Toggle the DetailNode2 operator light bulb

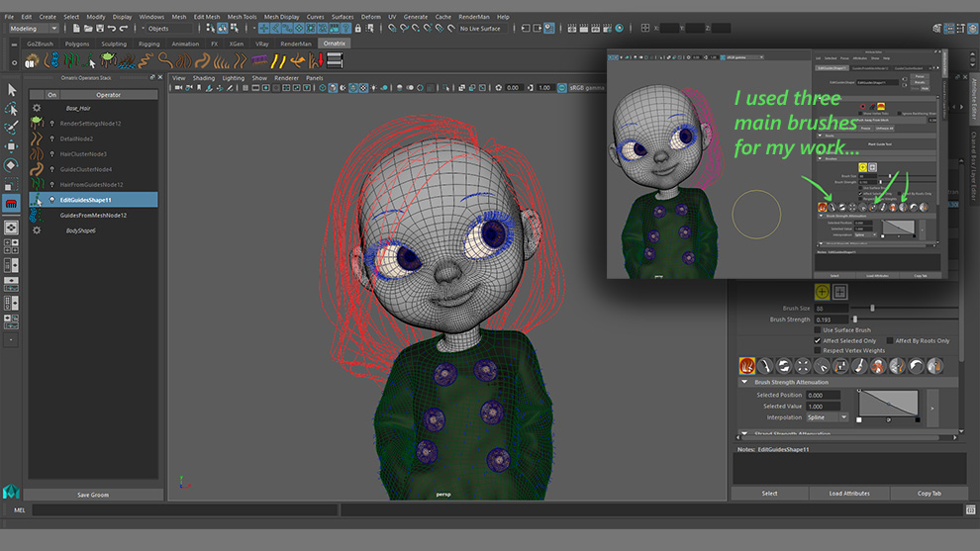tap(52, 139)
